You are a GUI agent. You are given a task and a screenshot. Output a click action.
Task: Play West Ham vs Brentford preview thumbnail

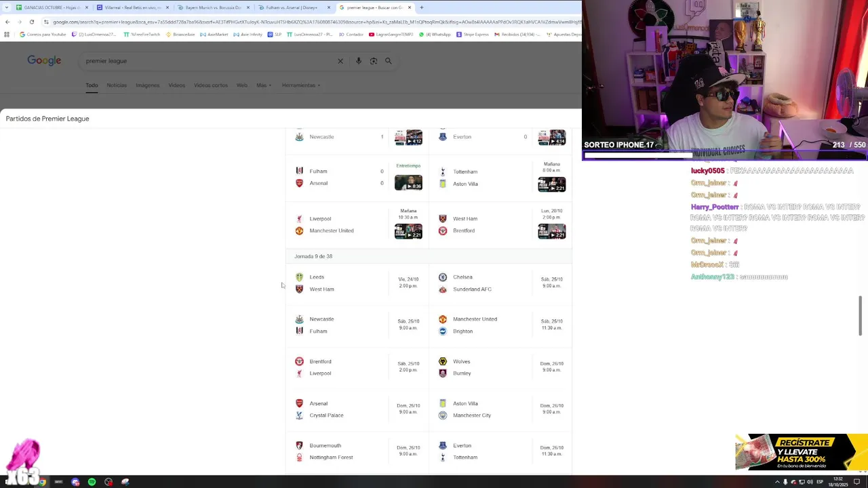(x=551, y=231)
